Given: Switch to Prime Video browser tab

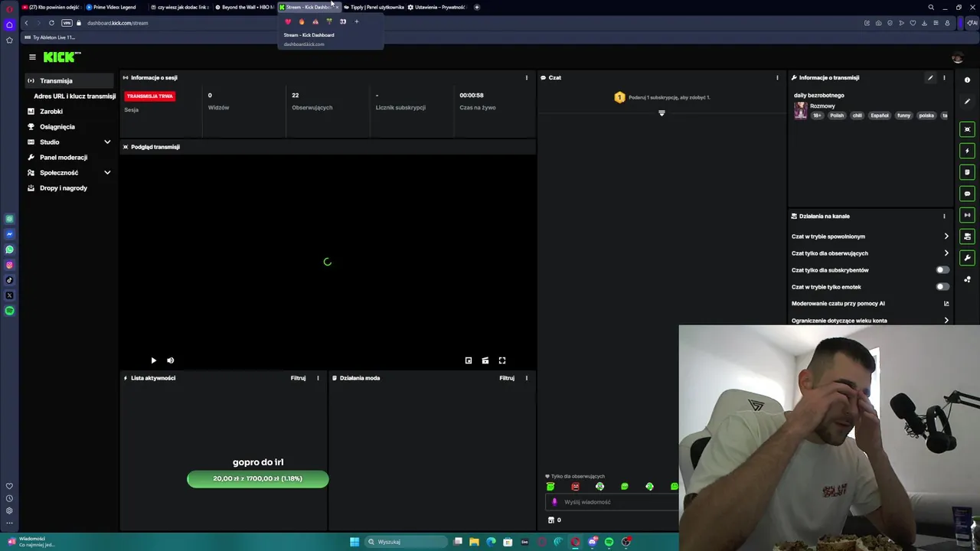Looking at the screenshot, I should [113, 7].
